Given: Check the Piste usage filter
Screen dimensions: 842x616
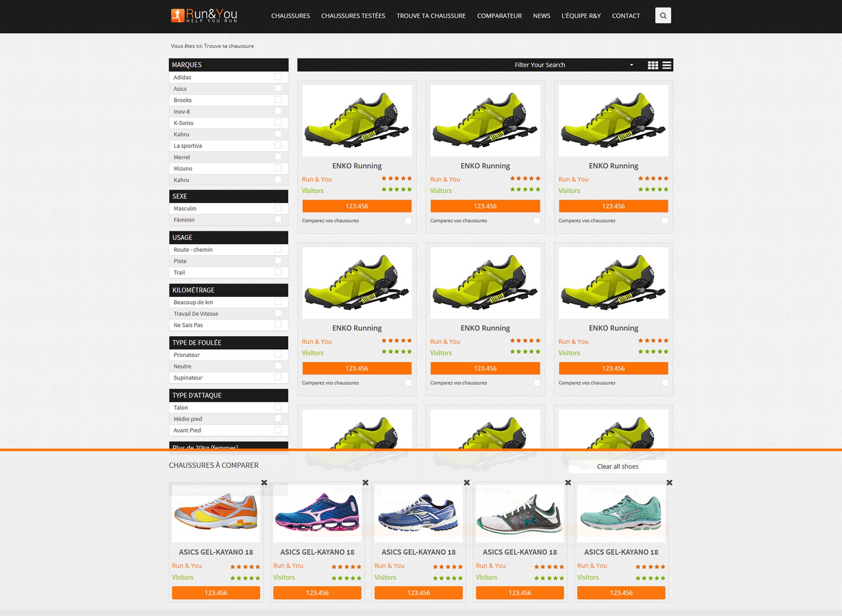Looking at the screenshot, I should (278, 260).
